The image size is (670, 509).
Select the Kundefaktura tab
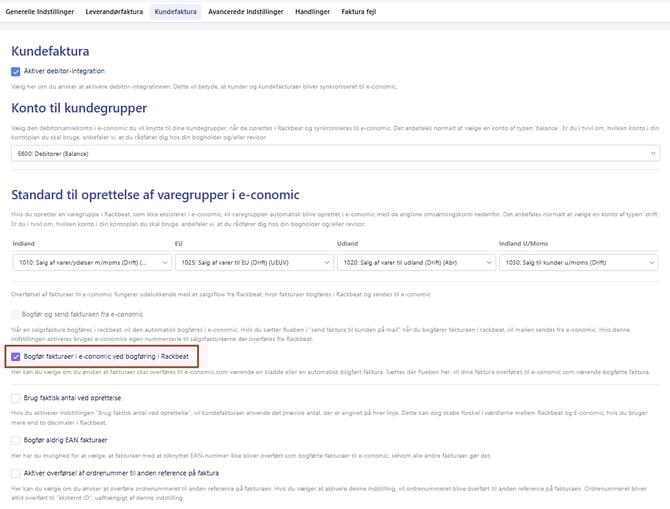[176, 12]
